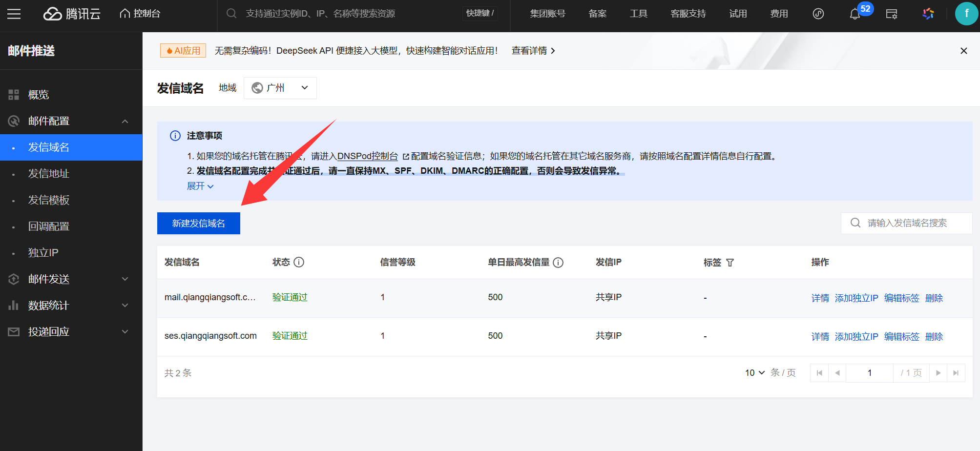
Task: Click the info icon beside 状态
Action: [299, 262]
